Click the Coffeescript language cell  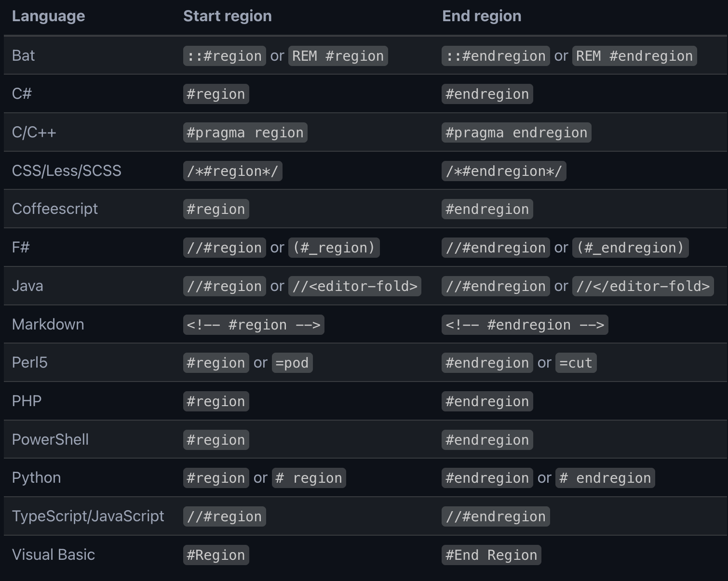click(x=54, y=209)
